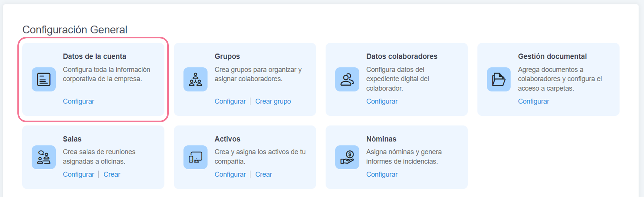The height and width of the screenshot is (197, 644).
Task: Click the Datos de la cuenta document icon
Action: (43, 79)
